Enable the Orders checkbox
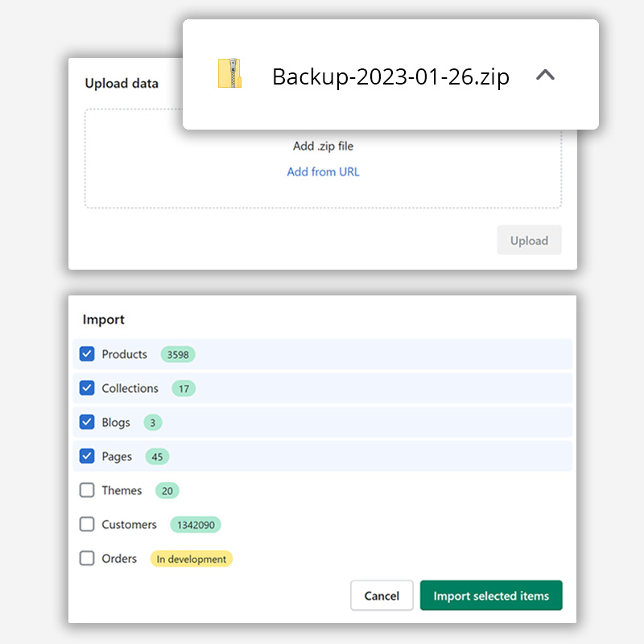 tap(87, 558)
